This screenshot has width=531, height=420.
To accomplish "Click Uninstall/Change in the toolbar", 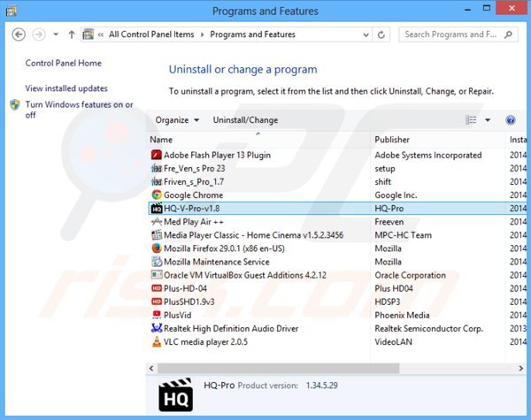I will click(x=245, y=120).
